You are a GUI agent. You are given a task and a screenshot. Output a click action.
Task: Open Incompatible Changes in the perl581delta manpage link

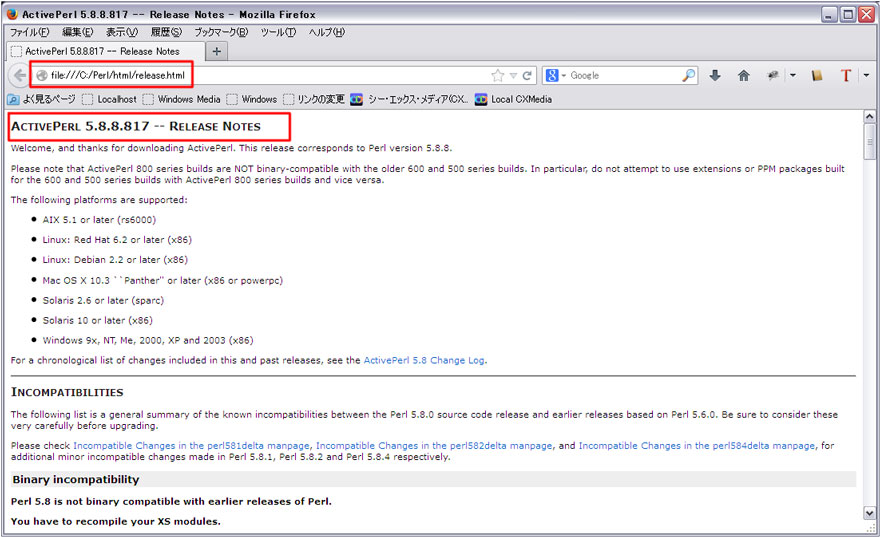pos(191,446)
